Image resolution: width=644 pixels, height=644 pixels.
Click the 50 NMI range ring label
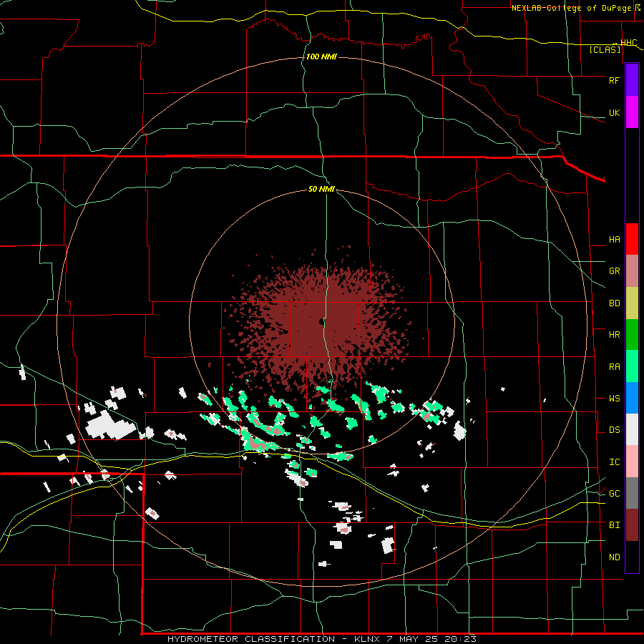click(x=321, y=189)
